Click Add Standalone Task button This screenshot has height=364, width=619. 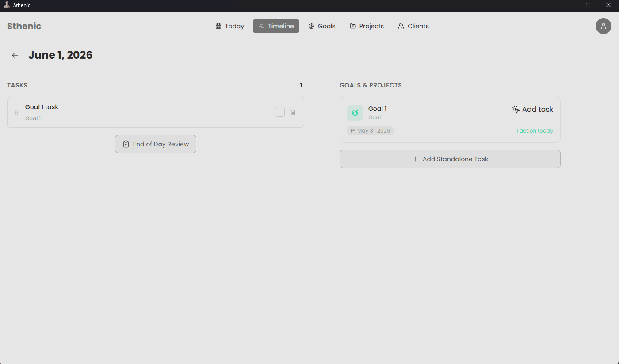(450, 159)
